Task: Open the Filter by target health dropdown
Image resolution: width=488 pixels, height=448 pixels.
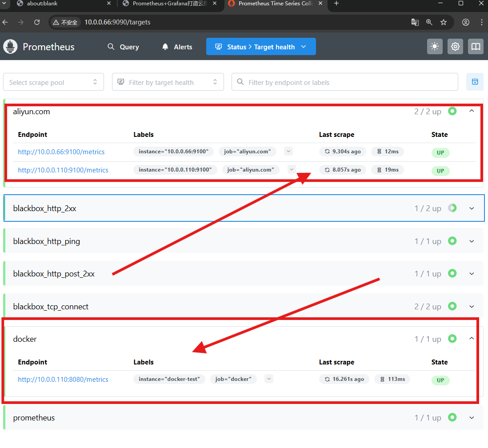Action: (168, 82)
